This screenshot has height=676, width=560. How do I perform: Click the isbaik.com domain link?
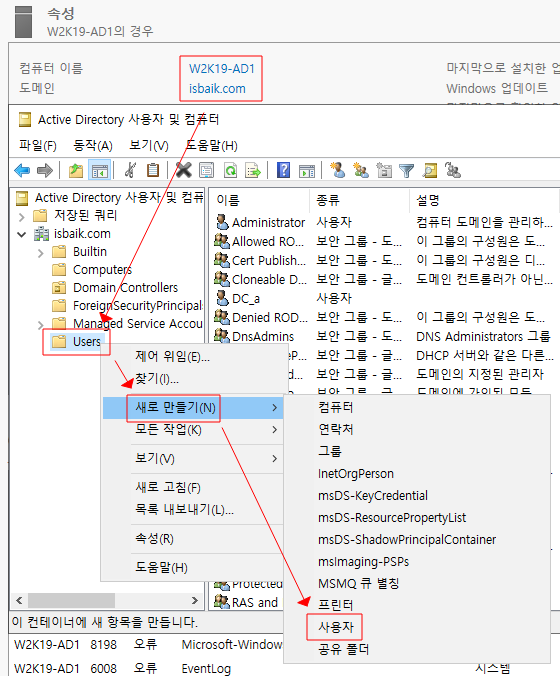point(217,89)
